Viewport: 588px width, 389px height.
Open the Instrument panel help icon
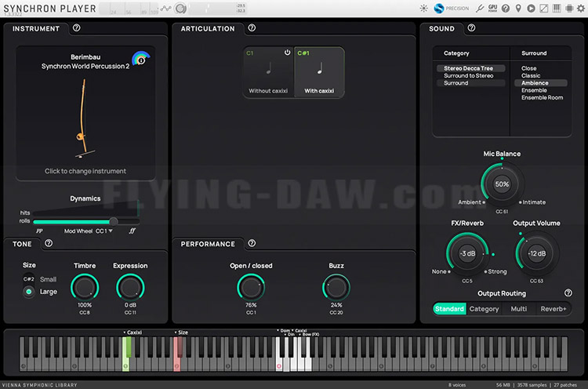(x=77, y=27)
